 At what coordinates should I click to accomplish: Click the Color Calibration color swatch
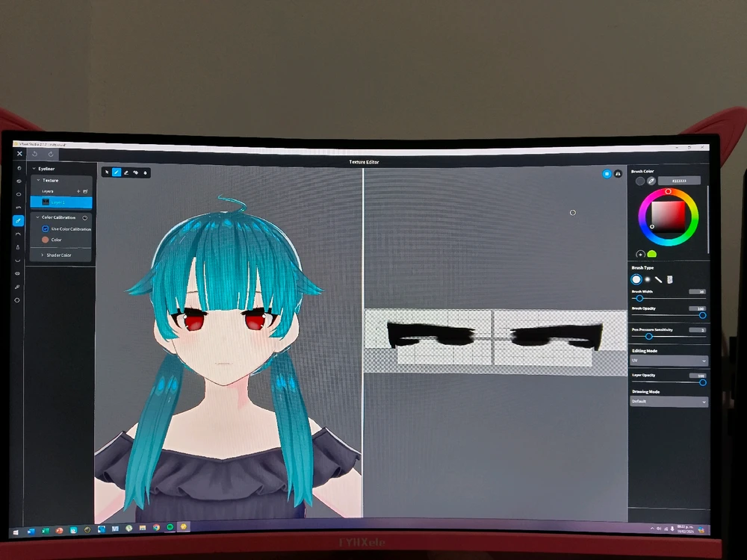click(46, 240)
